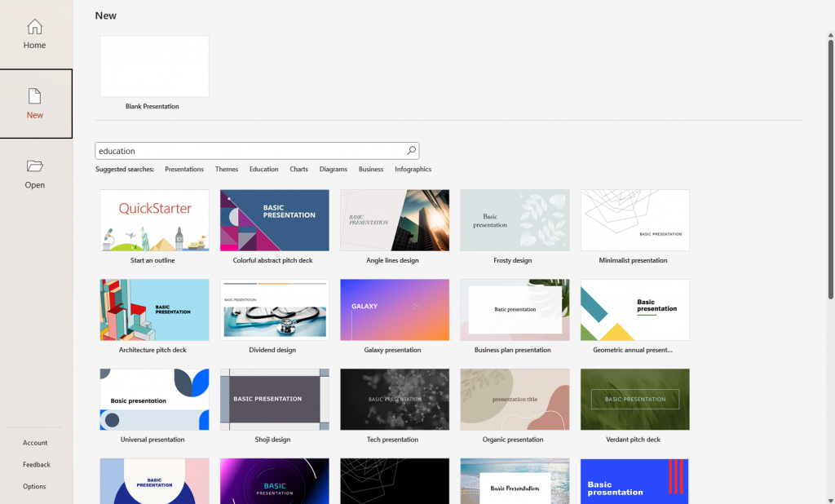Image resolution: width=835 pixels, height=504 pixels.
Task: Click the purple neon Basic Presentation thumbnail
Action: 275,481
